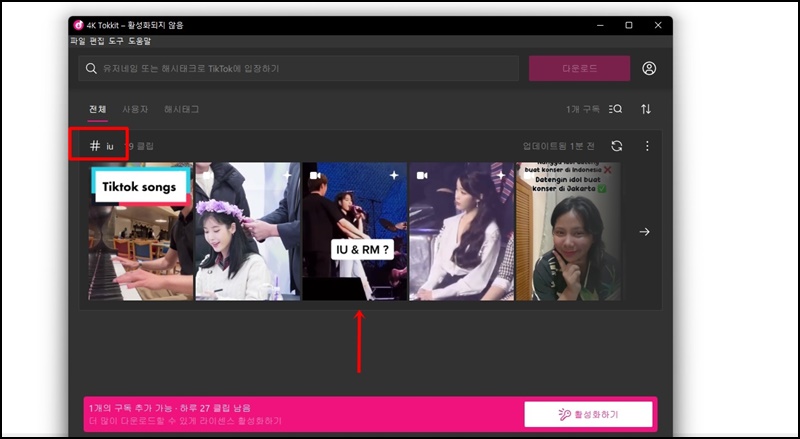800x439 pixels.
Task: Click the 다운로드 button
Action: pyautogui.click(x=580, y=68)
